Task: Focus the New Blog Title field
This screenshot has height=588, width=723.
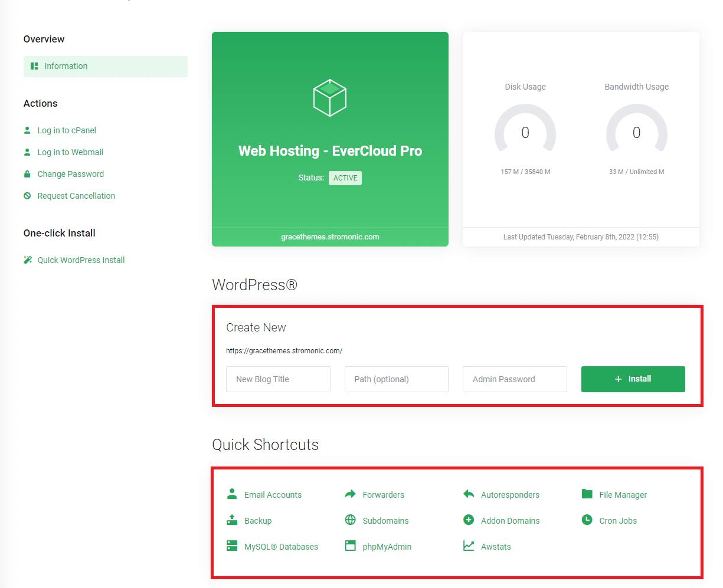Action: pyautogui.click(x=278, y=379)
